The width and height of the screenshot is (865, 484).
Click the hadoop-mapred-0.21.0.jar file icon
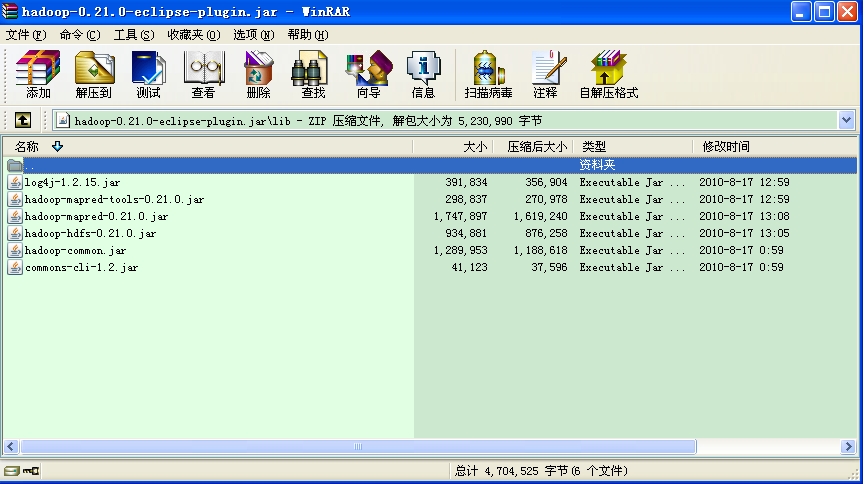(x=15, y=217)
